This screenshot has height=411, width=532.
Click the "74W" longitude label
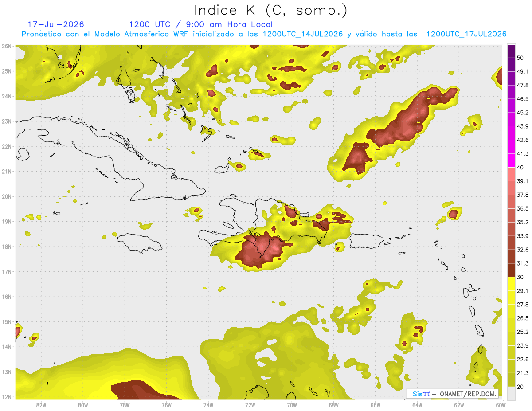pos(208,405)
